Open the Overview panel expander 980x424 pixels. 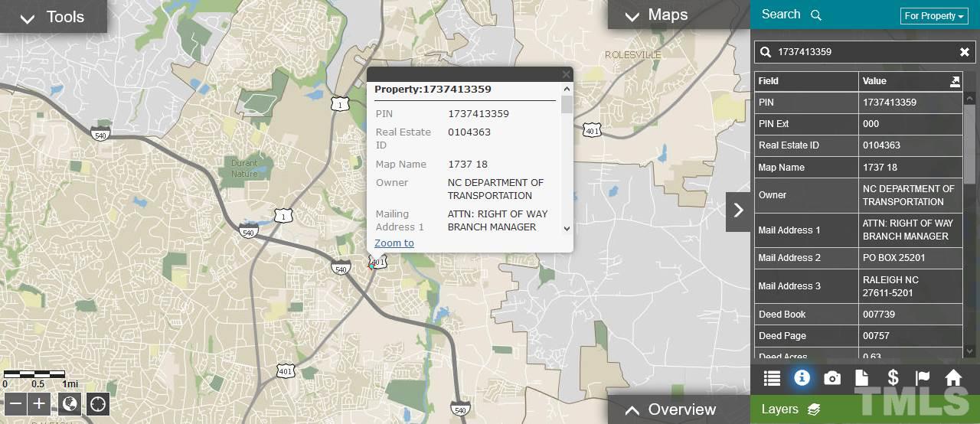[678, 409]
